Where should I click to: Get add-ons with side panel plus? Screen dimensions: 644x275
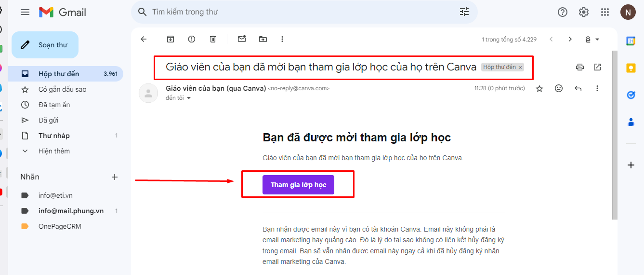631,165
